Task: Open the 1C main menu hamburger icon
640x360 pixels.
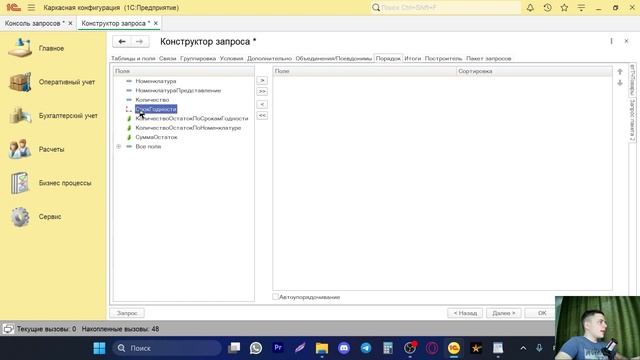Action: click(x=31, y=7)
